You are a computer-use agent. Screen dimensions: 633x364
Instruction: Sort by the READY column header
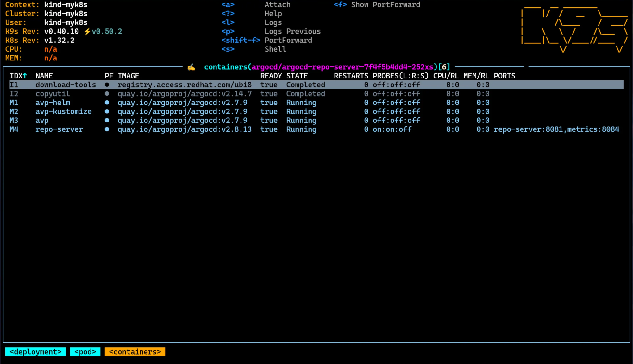[271, 76]
